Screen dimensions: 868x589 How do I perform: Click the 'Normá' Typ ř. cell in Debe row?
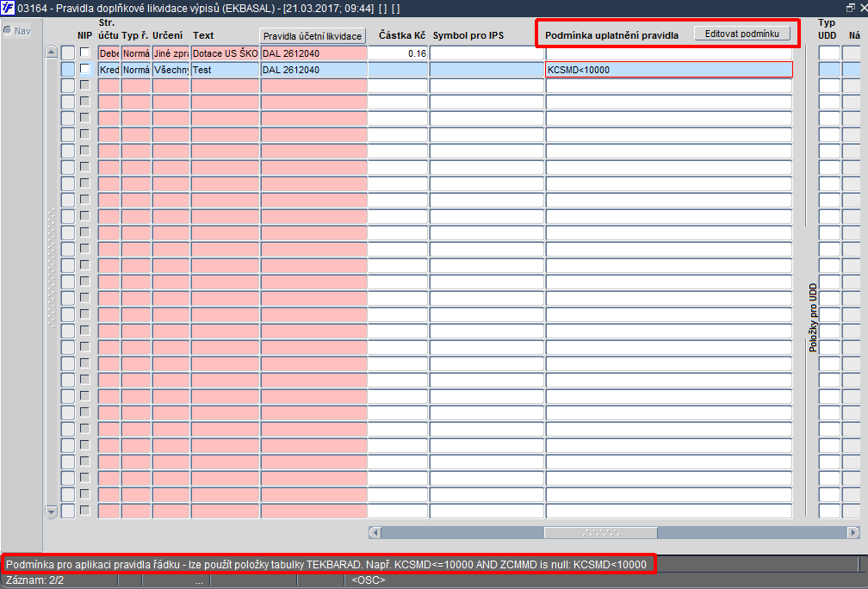tap(136, 53)
